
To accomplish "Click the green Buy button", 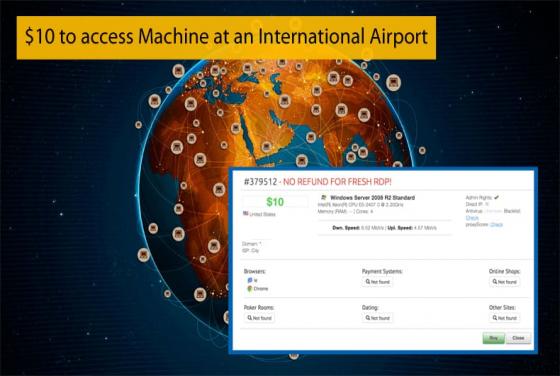I will [494, 338].
